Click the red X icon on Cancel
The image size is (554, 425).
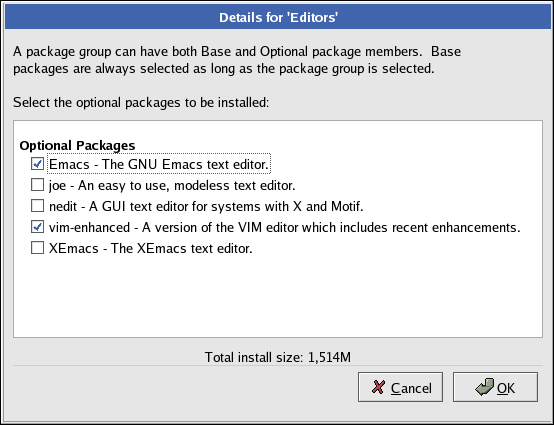(x=378, y=387)
